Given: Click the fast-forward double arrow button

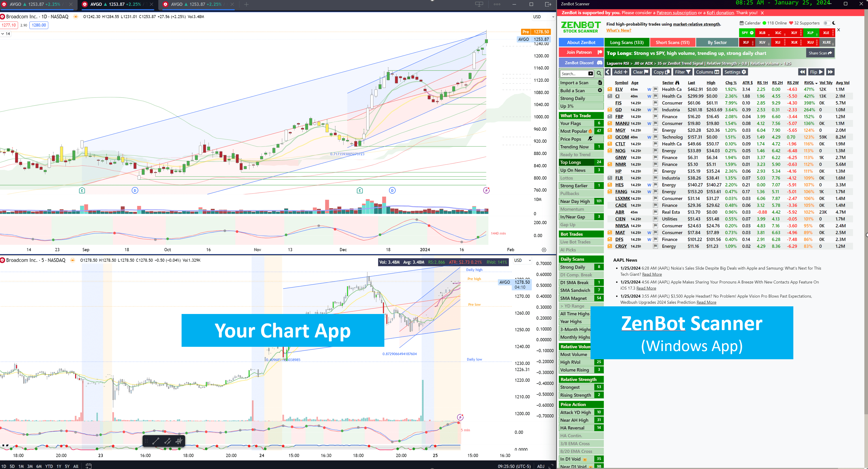Looking at the screenshot, I should pyautogui.click(x=830, y=72).
